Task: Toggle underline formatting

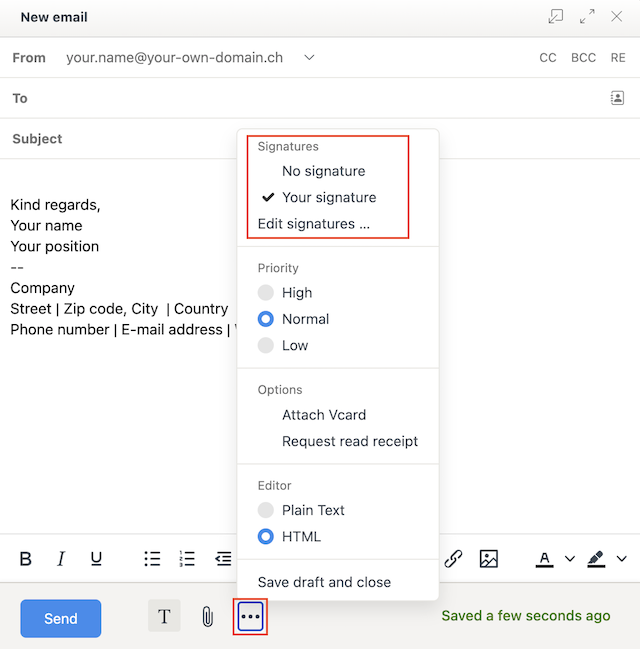Action: pyautogui.click(x=96, y=559)
